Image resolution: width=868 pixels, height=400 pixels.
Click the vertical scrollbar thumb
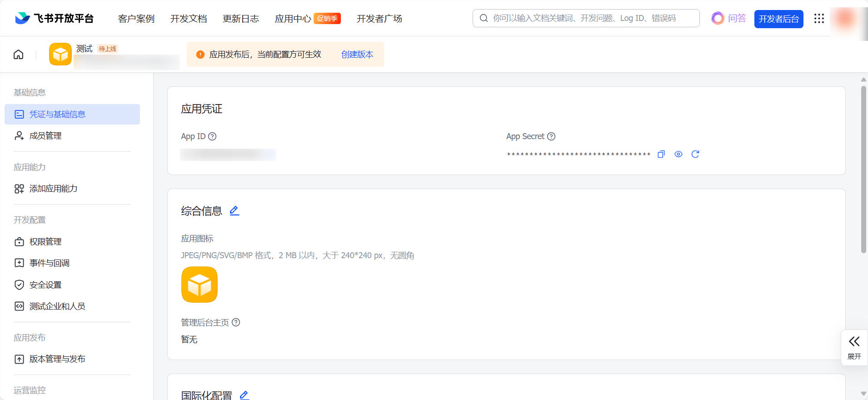(863, 170)
